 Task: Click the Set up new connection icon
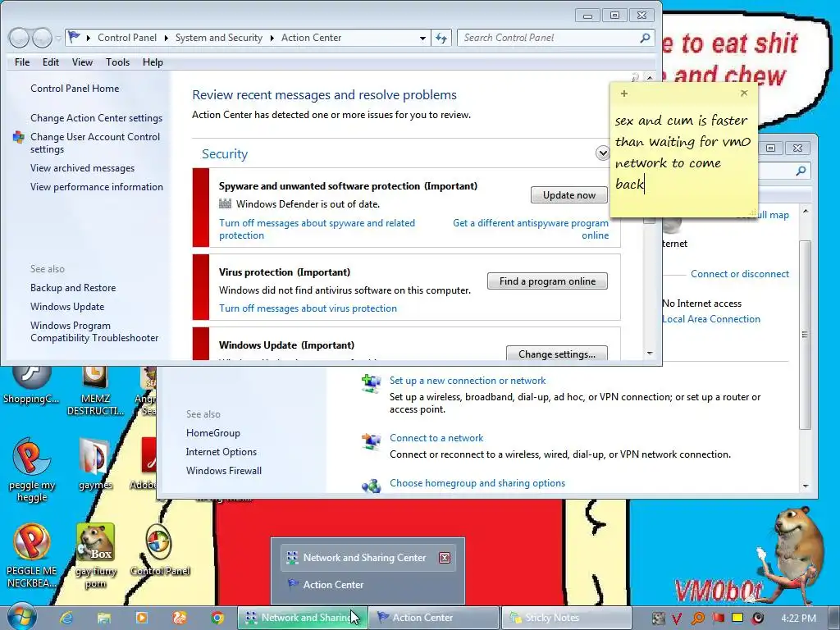[x=371, y=384]
